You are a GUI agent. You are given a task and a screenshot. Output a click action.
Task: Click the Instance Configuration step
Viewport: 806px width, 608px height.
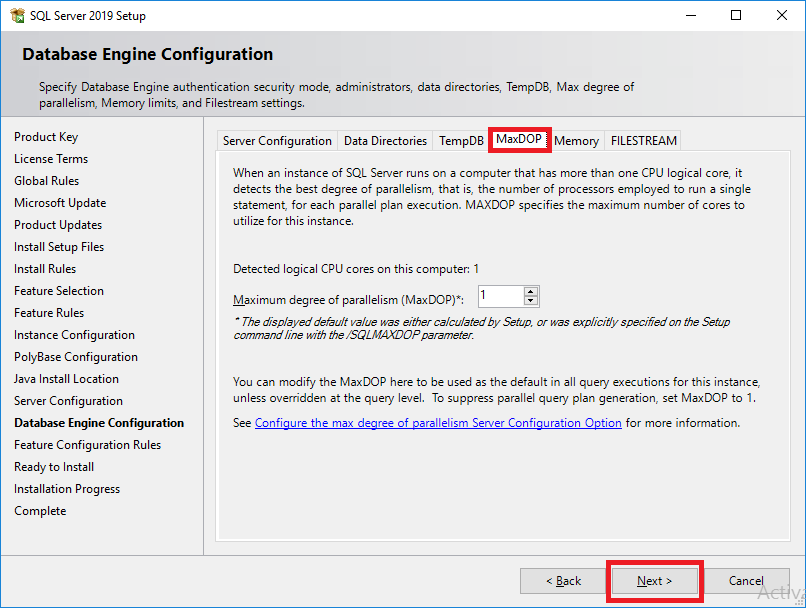75,335
